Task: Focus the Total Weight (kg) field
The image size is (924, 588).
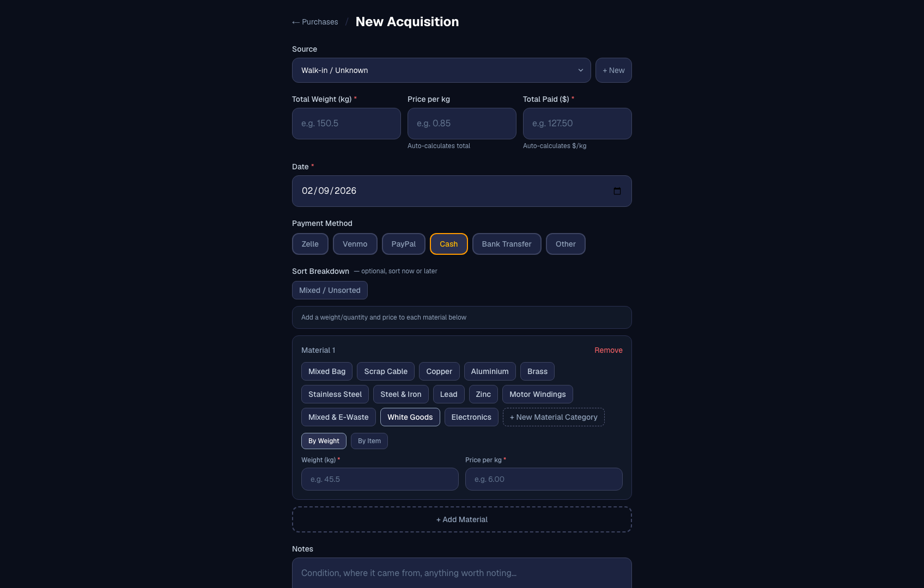Action: coord(346,124)
